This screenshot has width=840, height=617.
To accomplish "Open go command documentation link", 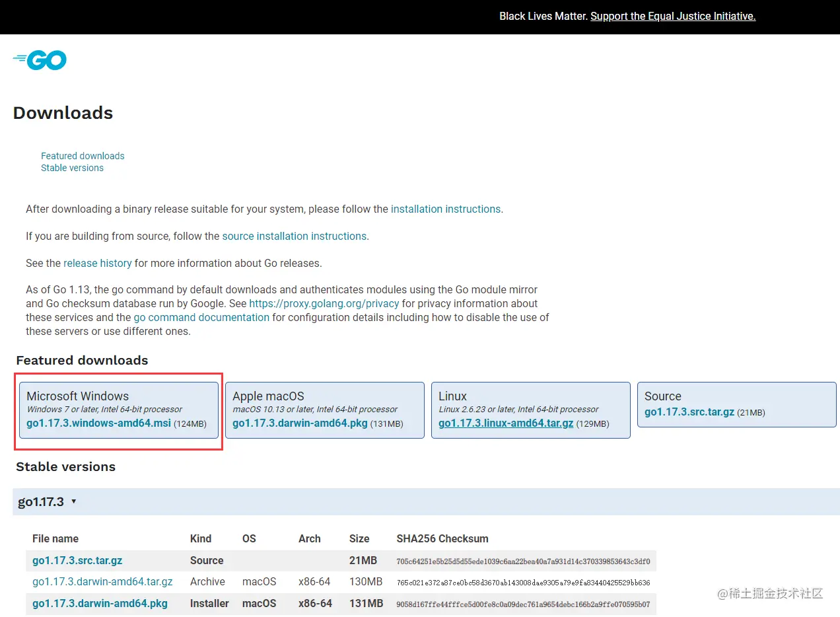I will [201, 317].
